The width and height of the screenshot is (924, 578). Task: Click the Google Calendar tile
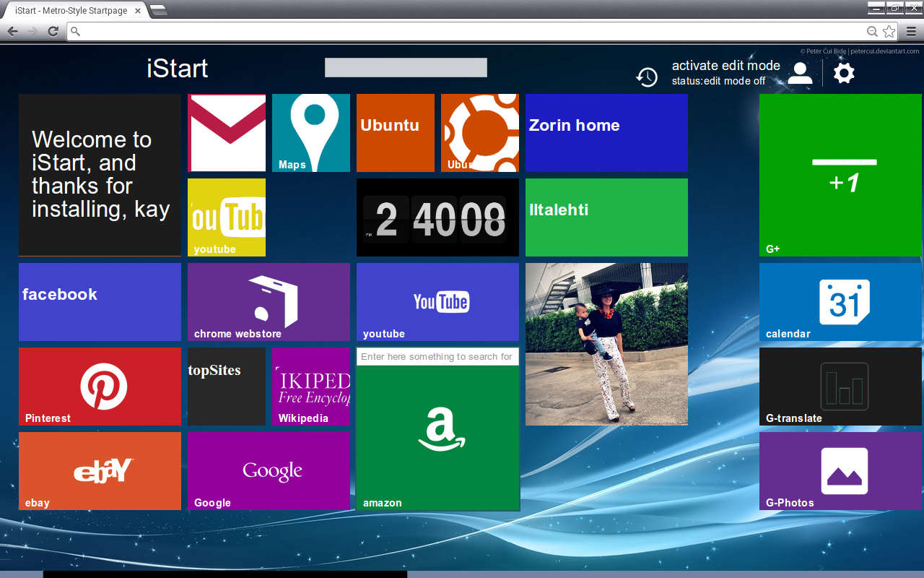(x=840, y=302)
